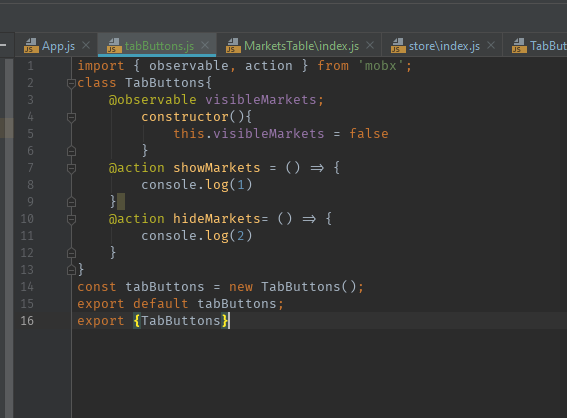Close the store\index.js tab
The width and height of the screenshot is (567, 418).
pos(491,46)
